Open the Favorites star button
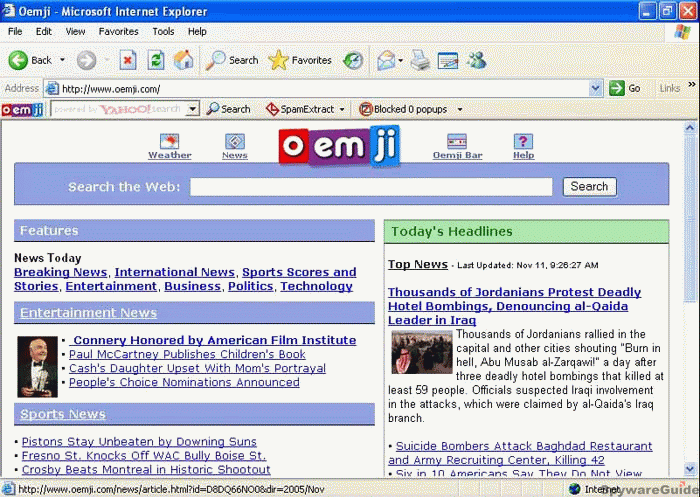Screen dimensions: 700x497 click(x=300, y=60)
